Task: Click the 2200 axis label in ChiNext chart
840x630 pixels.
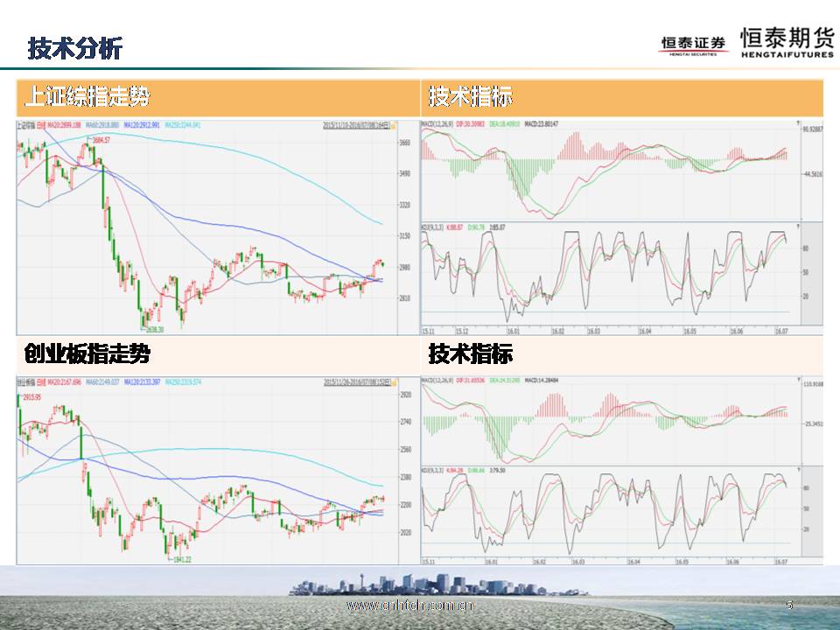Action: click(405, 505)
